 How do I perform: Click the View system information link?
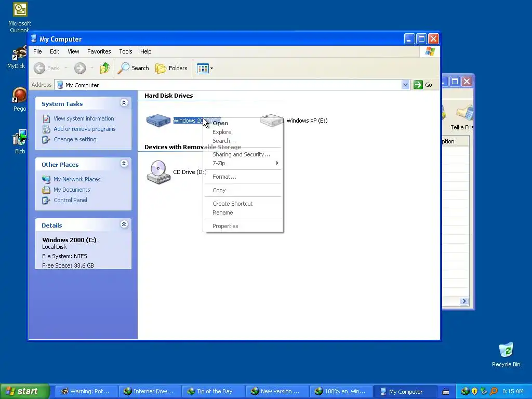pos(84,119)
